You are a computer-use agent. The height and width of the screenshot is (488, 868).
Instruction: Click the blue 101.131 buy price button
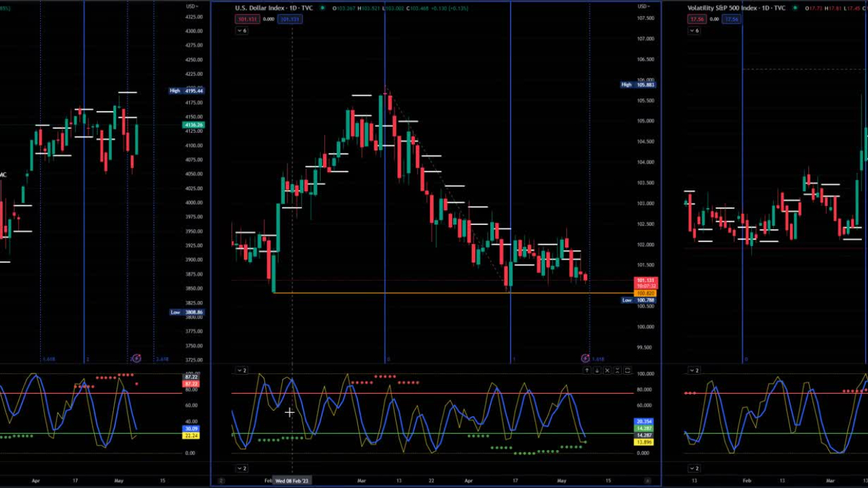[x=290, y=19]
